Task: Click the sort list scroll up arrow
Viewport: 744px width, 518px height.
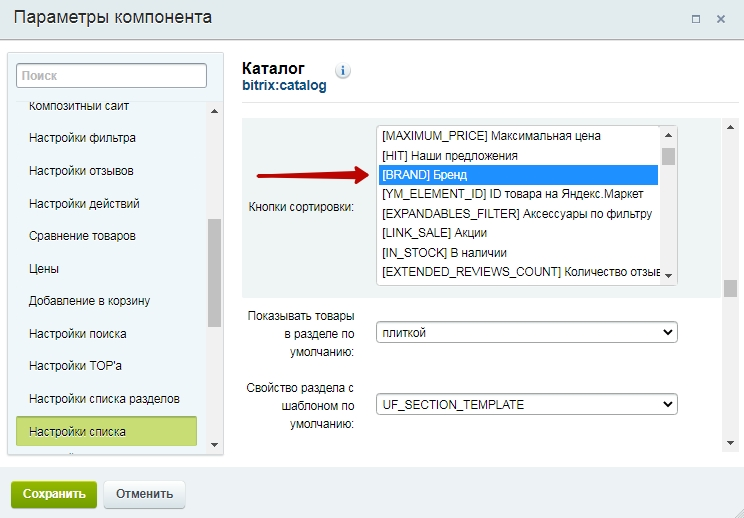Action: click(669, 136)
